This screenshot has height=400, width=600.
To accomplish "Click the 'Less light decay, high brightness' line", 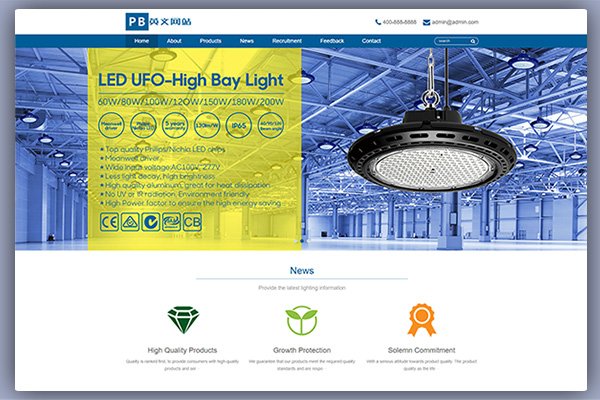I will point(158,176).
